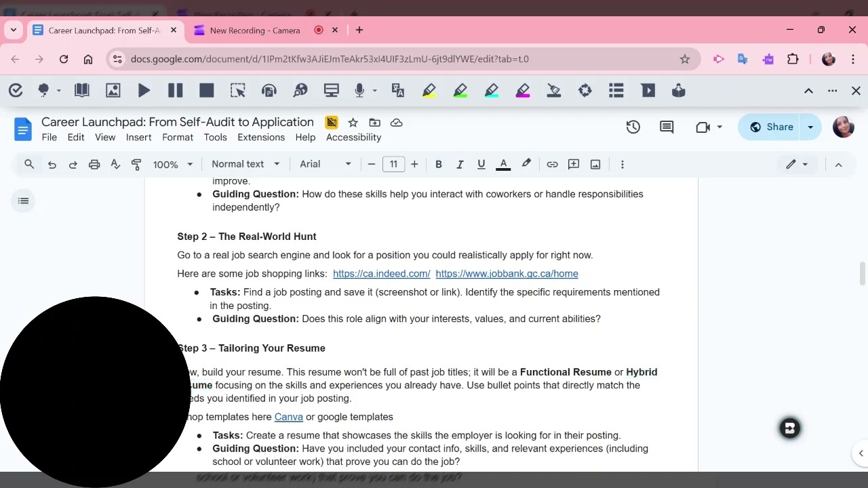Viewport: 868px width, 488px height.
Task: Expand the Share options arrow
Action: coord(810,127)
